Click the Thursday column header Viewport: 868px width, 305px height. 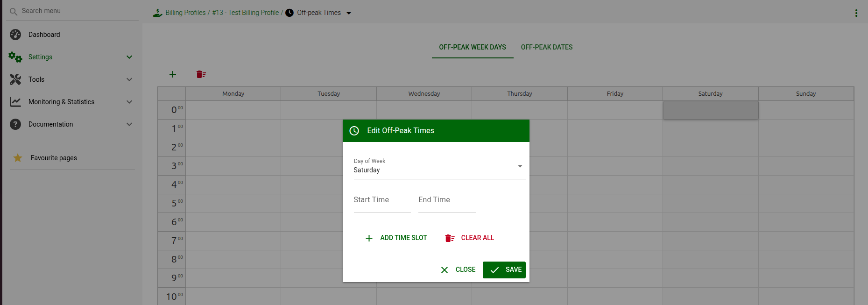click(x=520, y=94)
